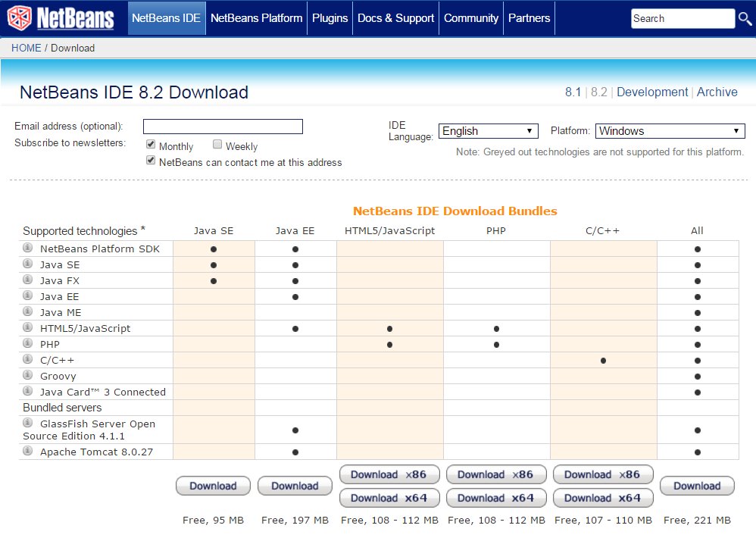Click 'HTML5/JavaScript' column header
Screen dimensions: 756x541
tap(389, 230)
